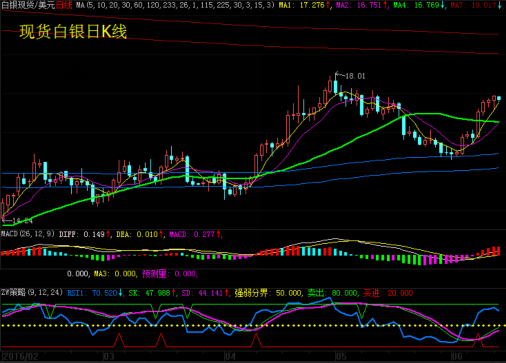Click the MACD(26,12,9) indicator label
506x363 pixels.
click(27, 234)
